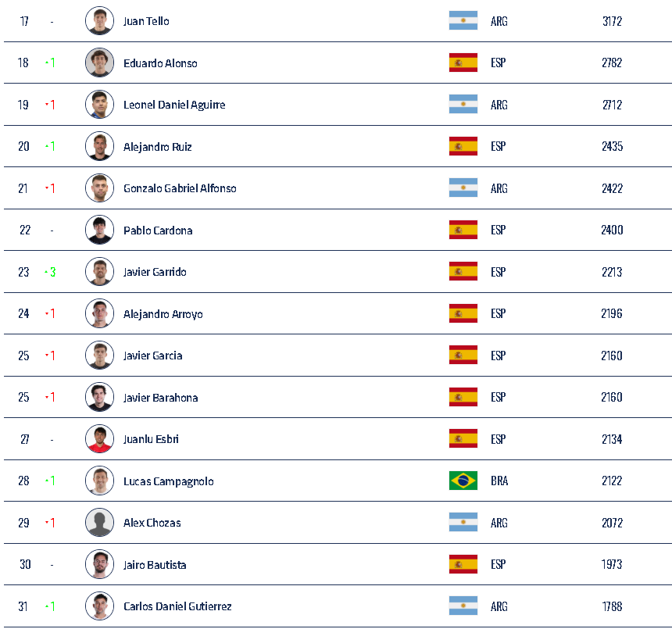Image resolution: width=672 pixels, height=629 pixels.
Task: Click the Lucas Campagnolo name link
Action: click(x=168, y=481)
